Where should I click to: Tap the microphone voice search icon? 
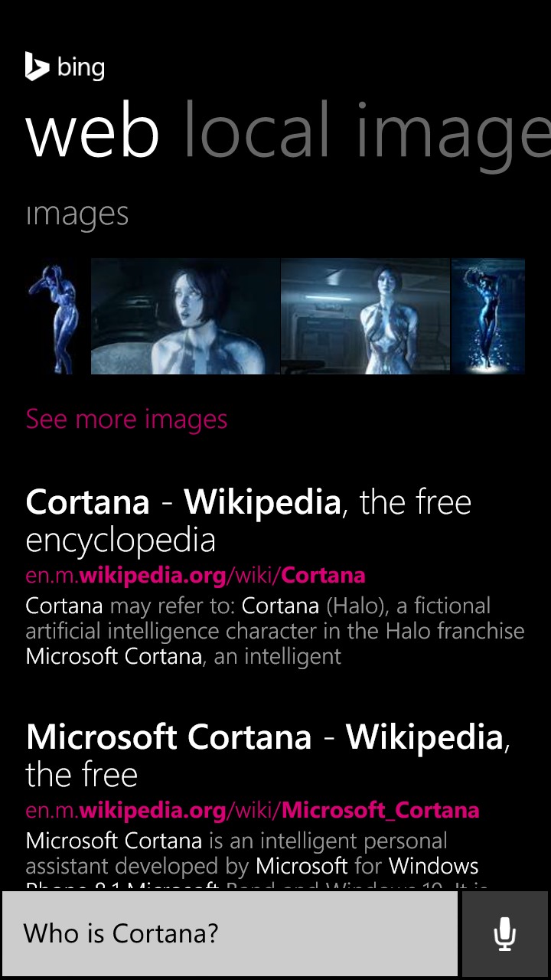(x=504, y=934)
